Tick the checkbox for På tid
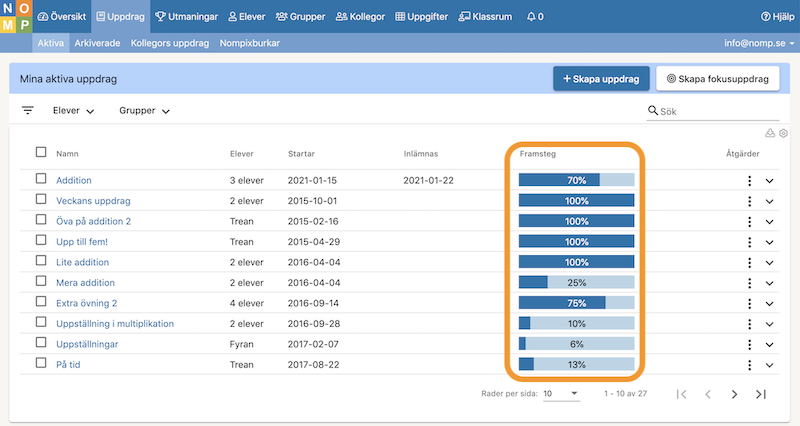800x426 pixels. point(41,363)
